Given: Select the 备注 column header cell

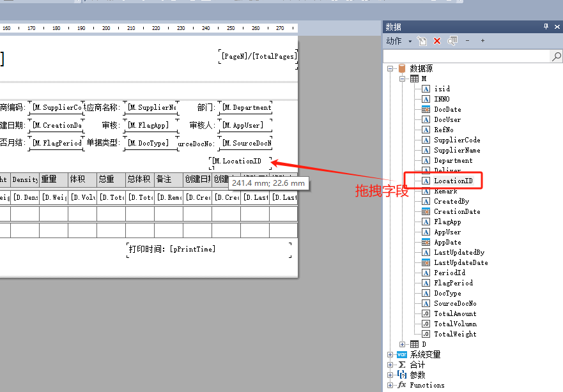Looking at the screenshot, I should point(169,179).
